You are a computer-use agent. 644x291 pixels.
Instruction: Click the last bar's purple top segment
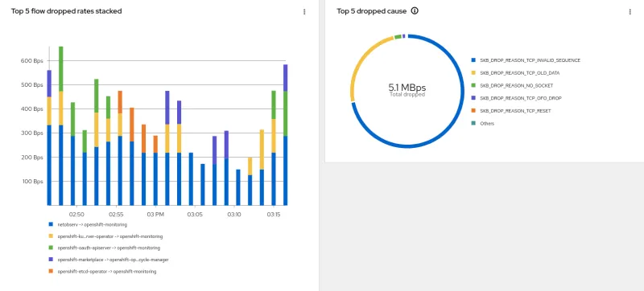tap(285, 78)
